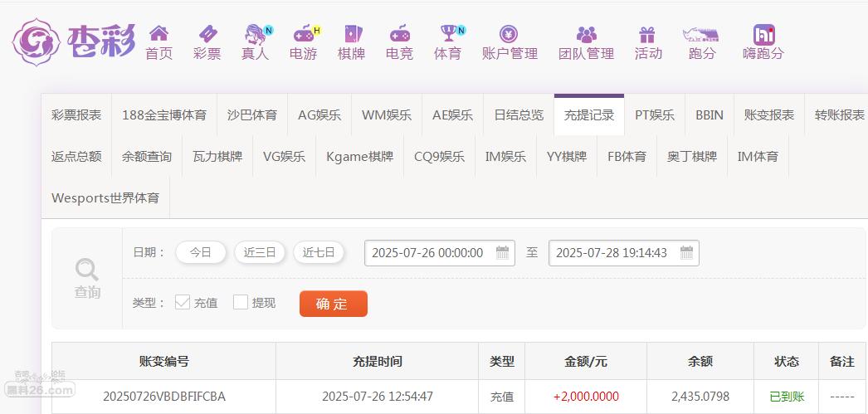868x414 pixels.
Task: Open the 真人 live casino icon
Action: point(256,34)
